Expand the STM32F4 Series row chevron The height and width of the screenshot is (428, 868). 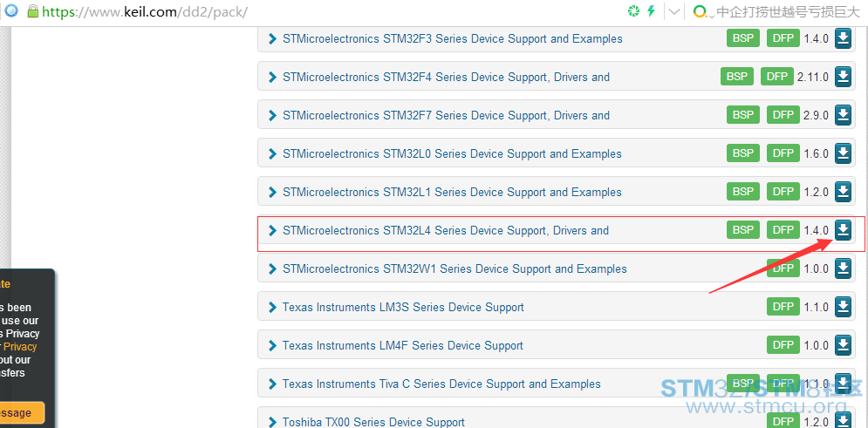pyautogui.click(x=272, y=77)
